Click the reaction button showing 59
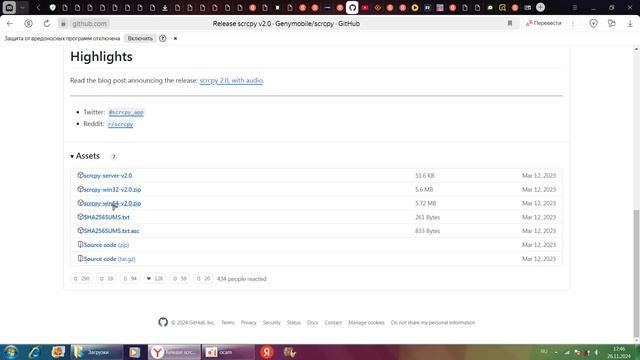Image resolution: width=640 pixels, height=360 pixels. (180, 279)
